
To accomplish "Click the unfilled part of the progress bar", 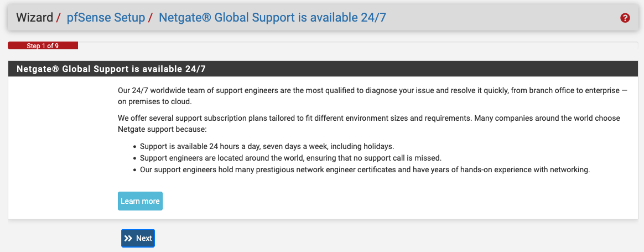I will click(x=358, y=45).
